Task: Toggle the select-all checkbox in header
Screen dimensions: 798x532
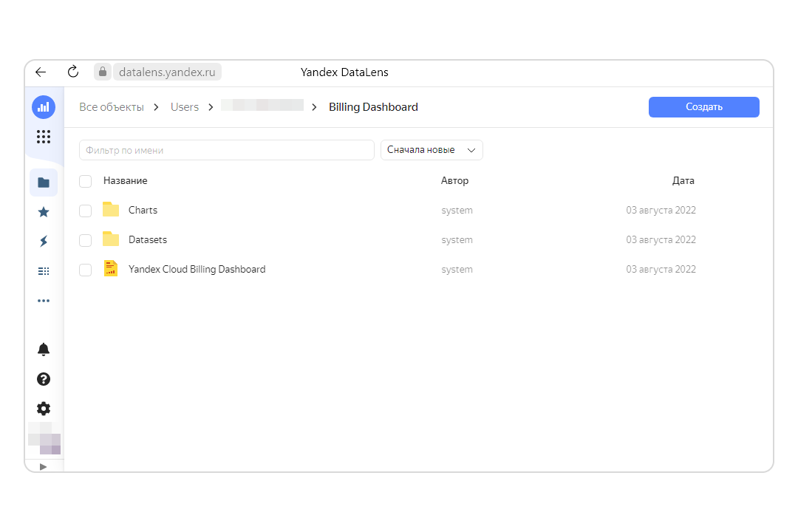Action: (86, 181)
